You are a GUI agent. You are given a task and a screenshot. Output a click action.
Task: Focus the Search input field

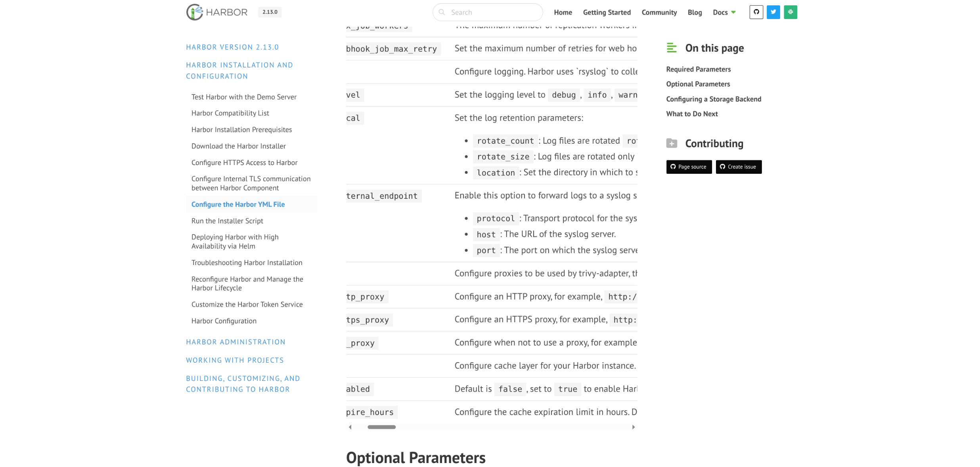[x=492, y=12]
